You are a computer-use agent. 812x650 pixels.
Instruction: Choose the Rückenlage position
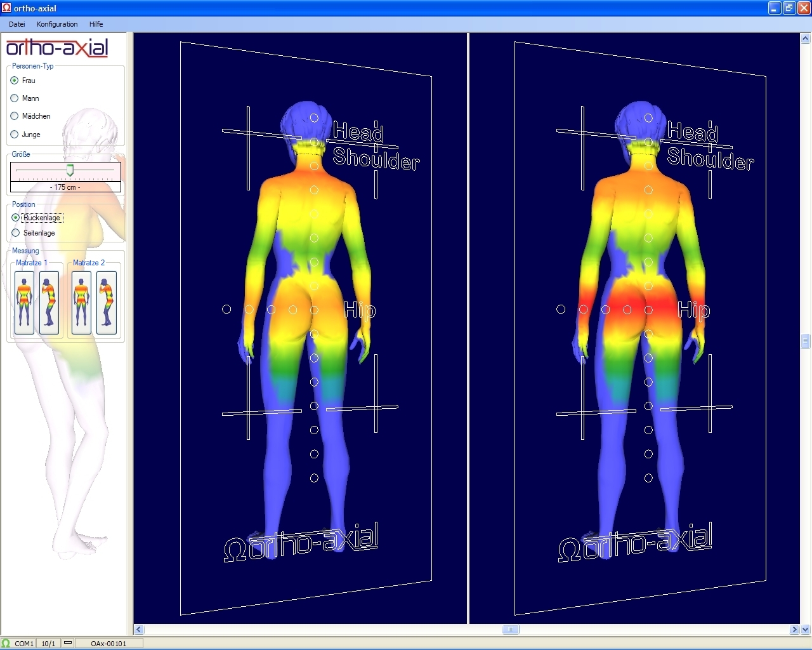(37, 218)
